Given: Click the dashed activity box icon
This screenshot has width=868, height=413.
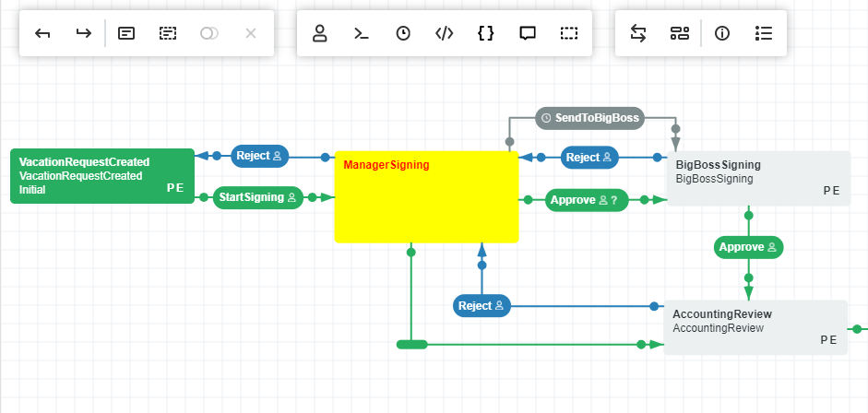Looking at the screenshot, I should (x=168, y=34).
